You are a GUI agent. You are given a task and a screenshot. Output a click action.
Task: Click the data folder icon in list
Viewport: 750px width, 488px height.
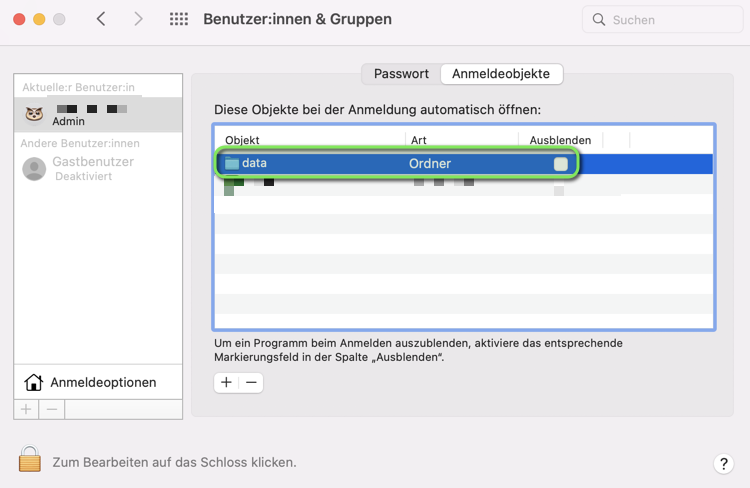pyautogui.click(x=232, y=163)
